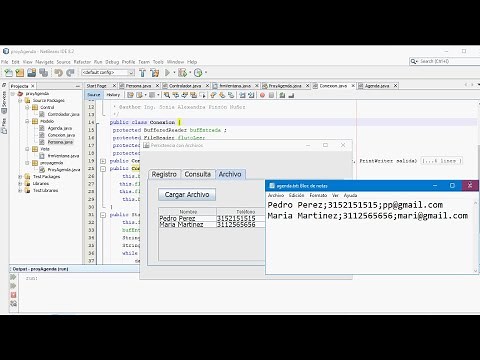Click the Build Project hammer icon

[142, 72]
